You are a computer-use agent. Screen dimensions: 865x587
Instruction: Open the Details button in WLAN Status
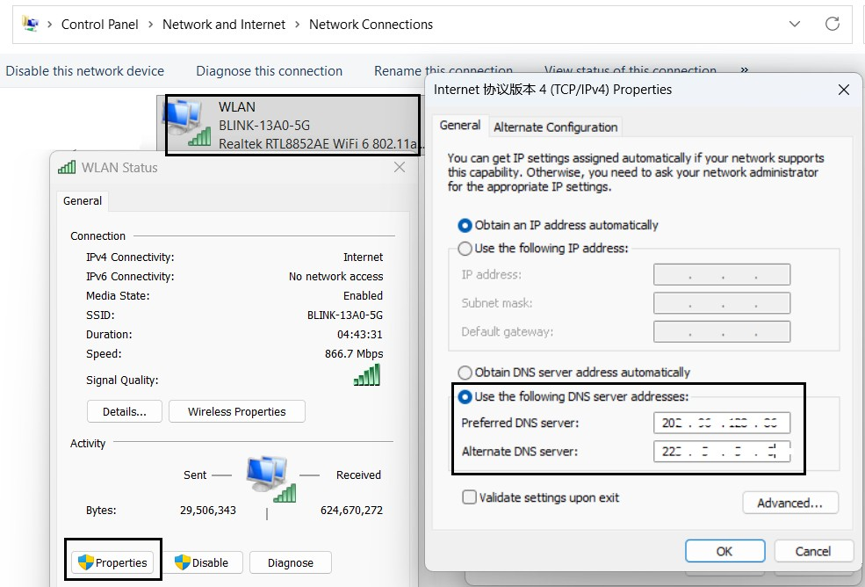pos(125,412)
